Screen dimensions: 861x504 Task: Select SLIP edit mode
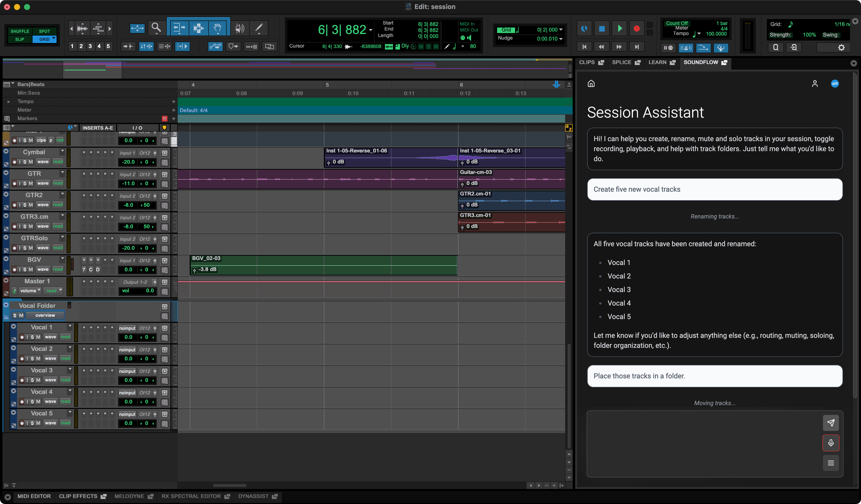point(20,39)
